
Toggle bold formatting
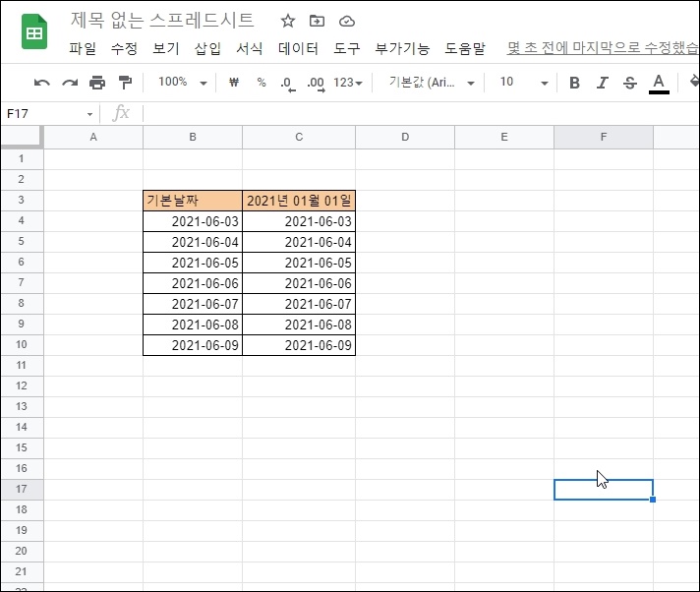(x=575, y=83)
